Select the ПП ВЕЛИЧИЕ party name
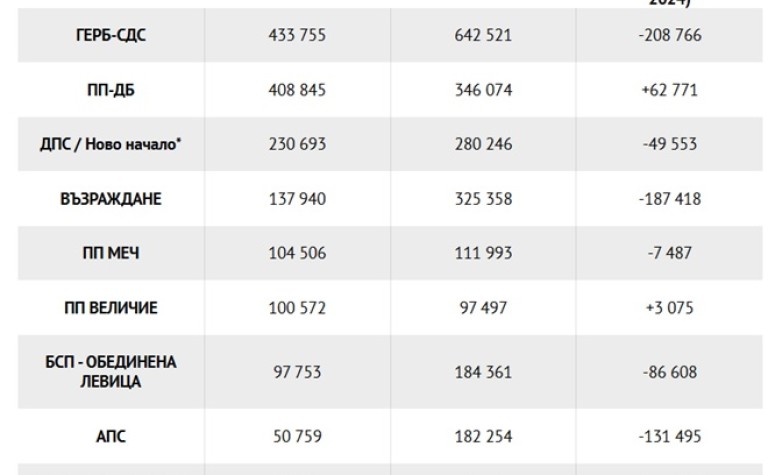The height and width of the screenshot is (475, 768). (110, 308)
